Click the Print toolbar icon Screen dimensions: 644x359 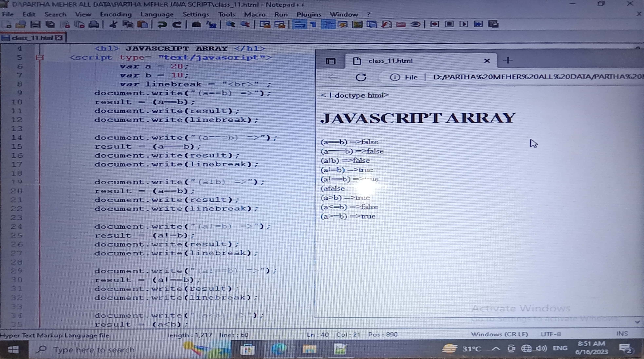click(94, 25)
